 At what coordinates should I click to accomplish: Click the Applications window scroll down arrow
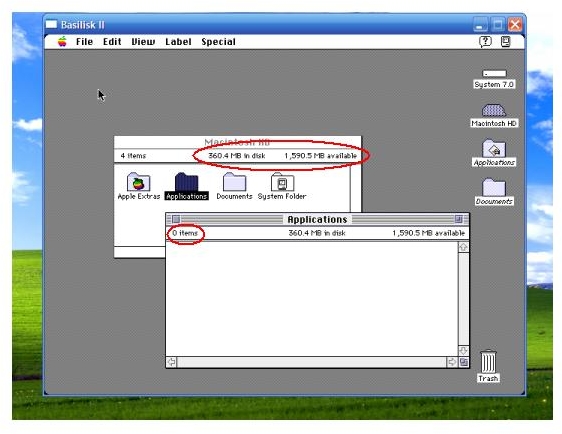(x=463, y=350)
